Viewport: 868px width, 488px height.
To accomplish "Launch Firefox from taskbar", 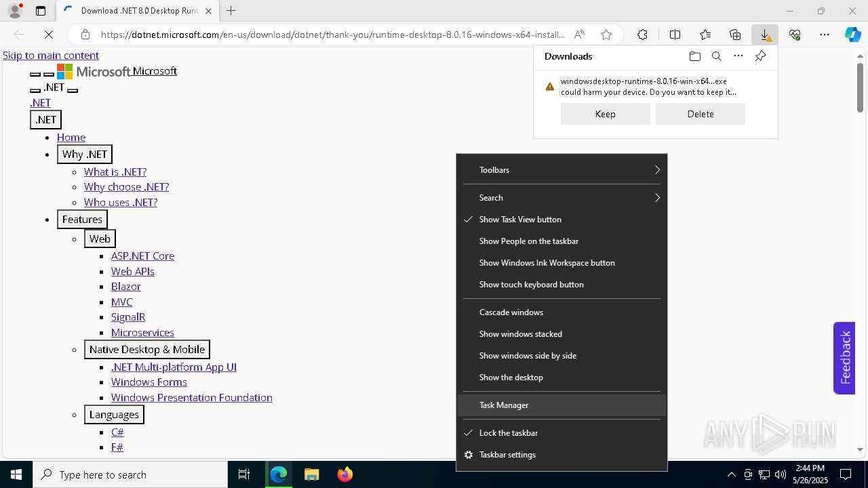I will pos(345,474).
